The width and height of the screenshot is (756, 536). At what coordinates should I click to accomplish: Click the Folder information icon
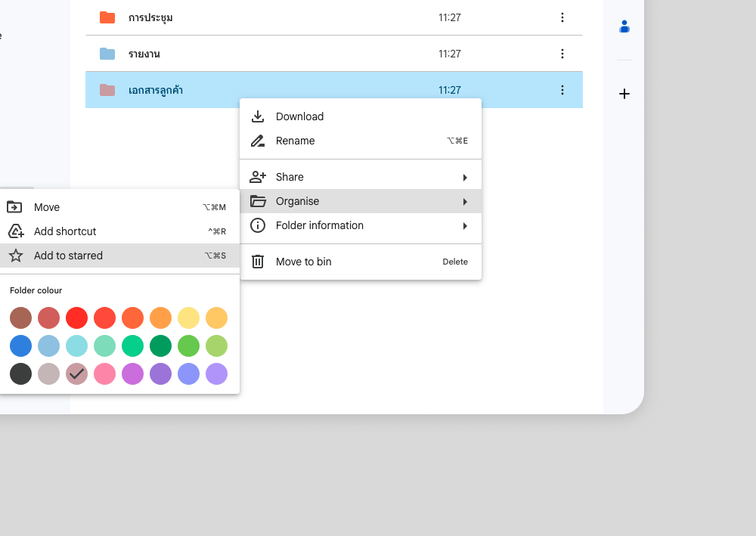point(258,225)
